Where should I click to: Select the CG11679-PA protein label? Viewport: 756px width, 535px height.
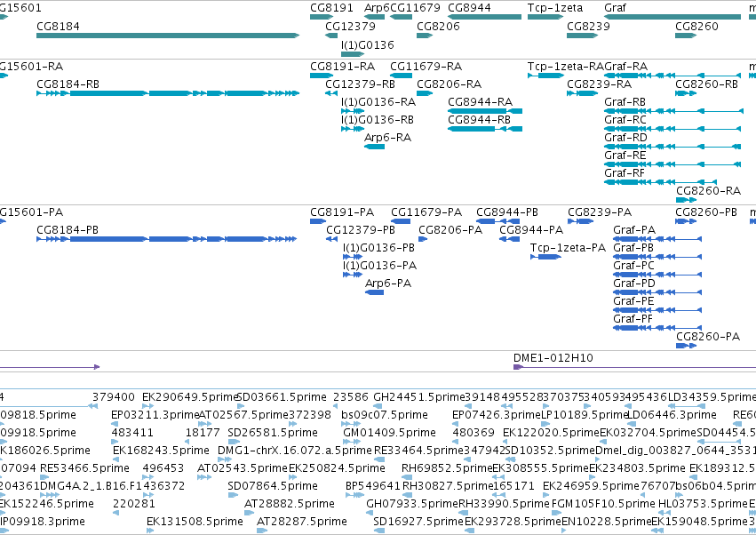[x=426, y=212]
